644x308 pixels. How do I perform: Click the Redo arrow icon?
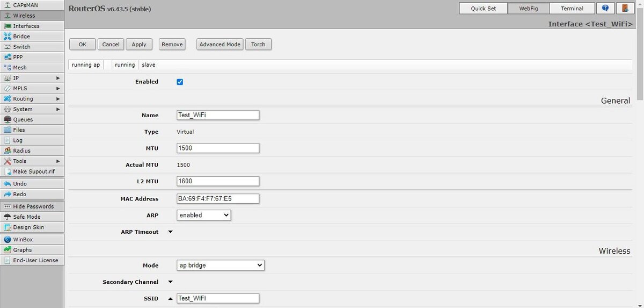8,194
